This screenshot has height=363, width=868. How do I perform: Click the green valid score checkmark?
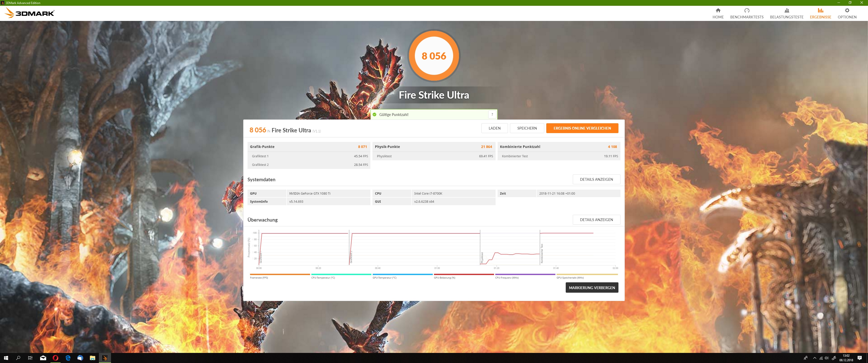coord(374,114)
